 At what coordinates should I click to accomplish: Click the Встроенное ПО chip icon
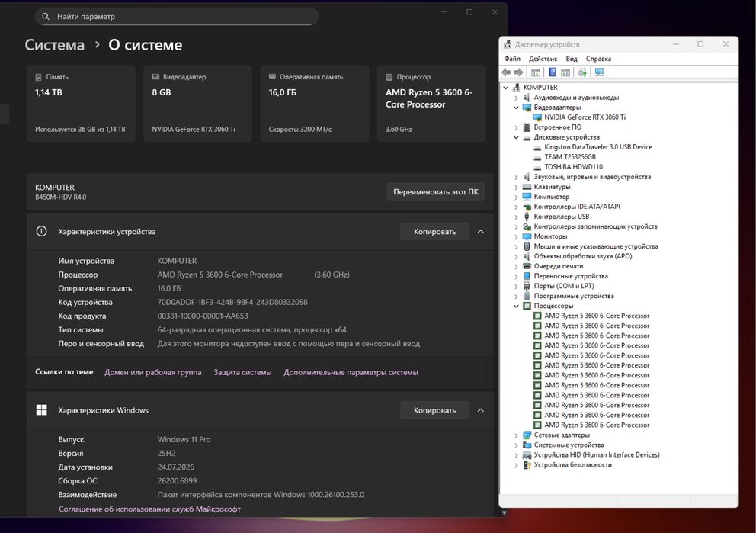527,127
